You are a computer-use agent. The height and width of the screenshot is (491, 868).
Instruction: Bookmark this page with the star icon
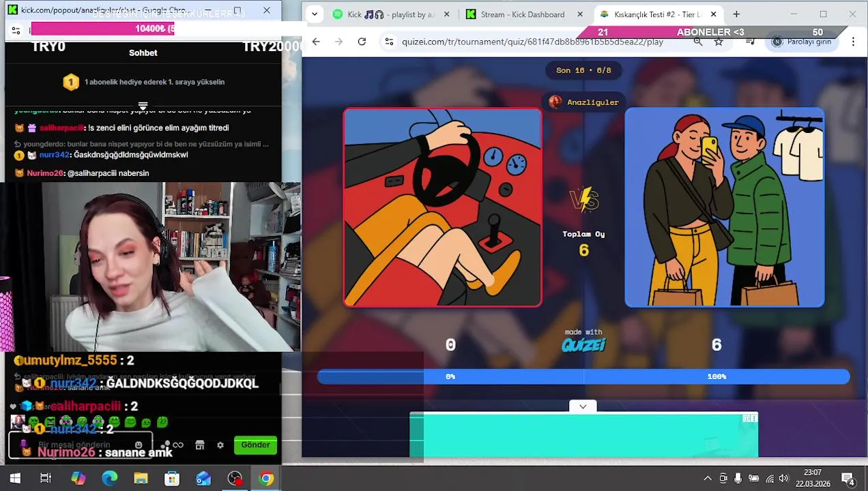[719, 42]
